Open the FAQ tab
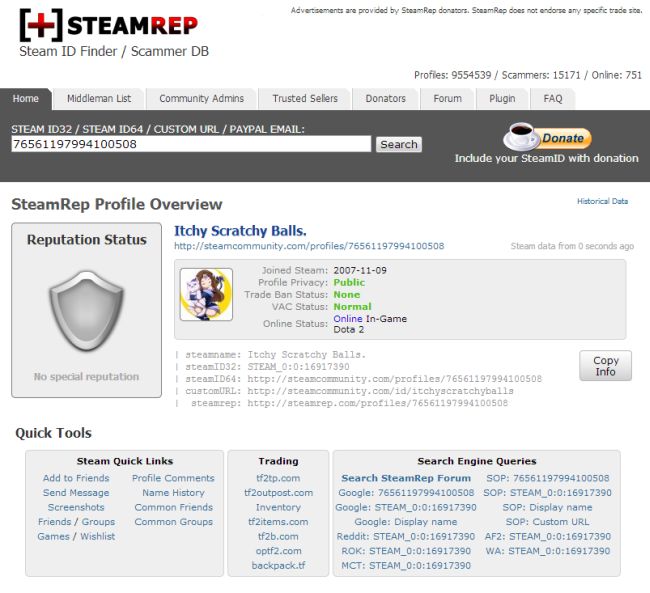Screen dimensions: 650x593 [553, 99]
